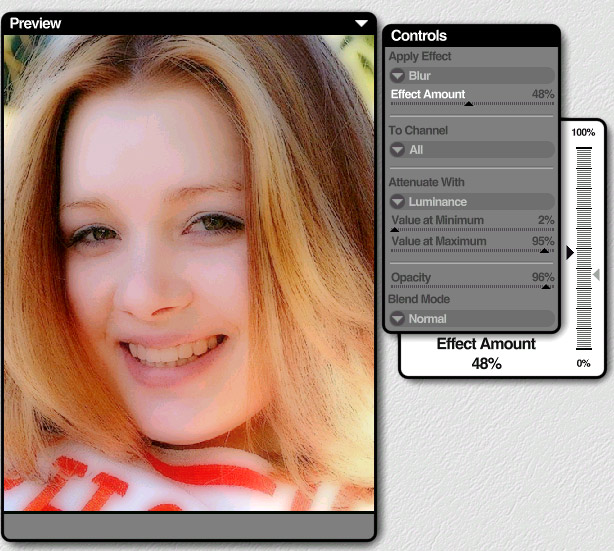The width and height of the screenshot is (614, 551).
Task: Click the gray arrow marker on vertical gauge
Action: pos(596,274)
